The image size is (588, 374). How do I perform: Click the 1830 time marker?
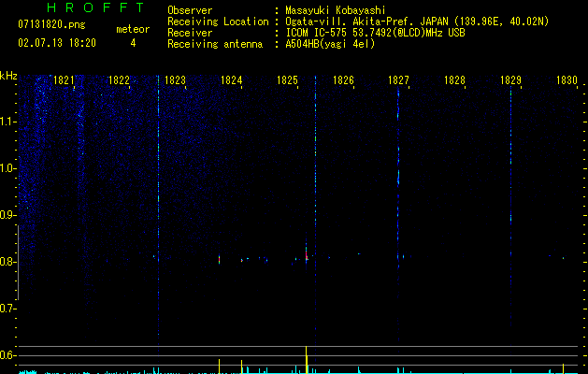click(567, 80)
